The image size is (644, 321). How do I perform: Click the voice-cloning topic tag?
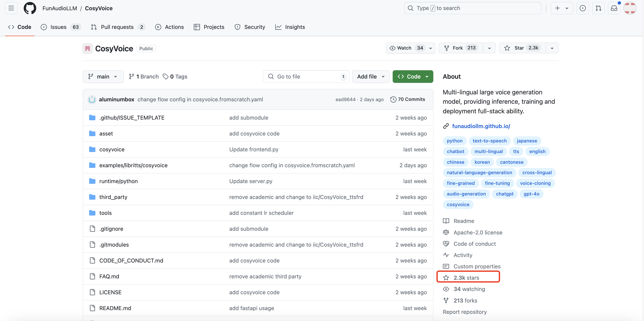(x=535, y=183)
